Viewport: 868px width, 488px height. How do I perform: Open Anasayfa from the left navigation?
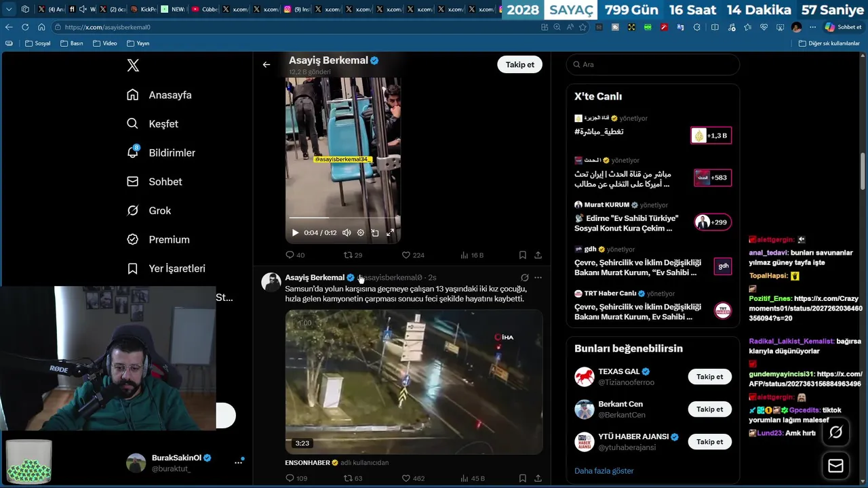159,95
